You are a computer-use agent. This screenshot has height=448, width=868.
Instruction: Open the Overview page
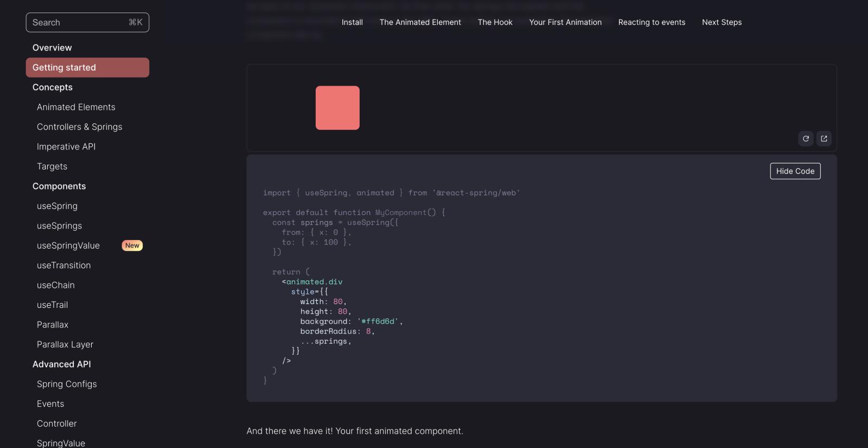[x=52, y=48]
